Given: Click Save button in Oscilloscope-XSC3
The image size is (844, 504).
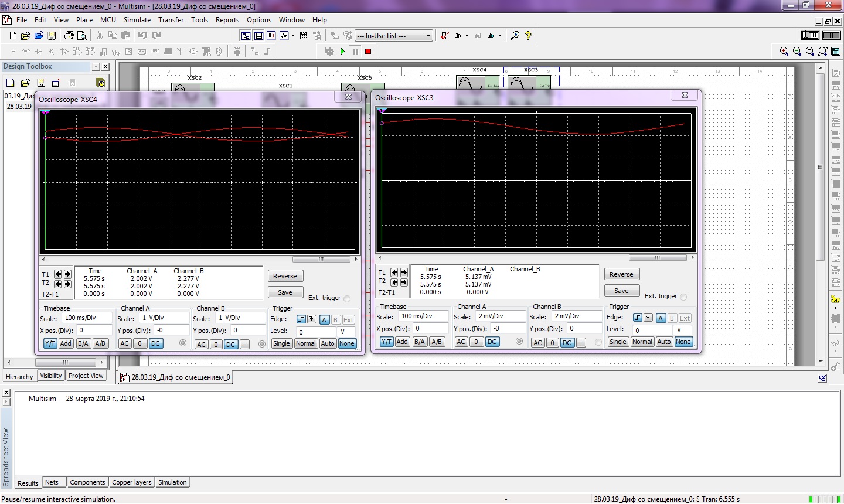Looking at the screenshot, I should pyautogui.click(x=621, y=291).
